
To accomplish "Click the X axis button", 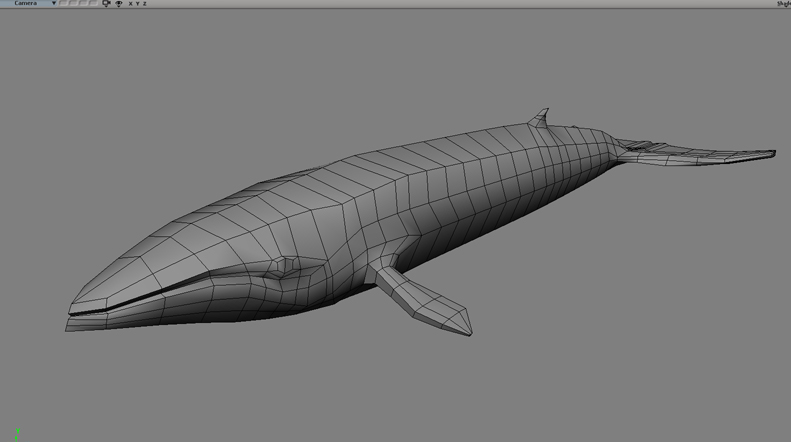I will pyautogui.click(x=131, y=4).
